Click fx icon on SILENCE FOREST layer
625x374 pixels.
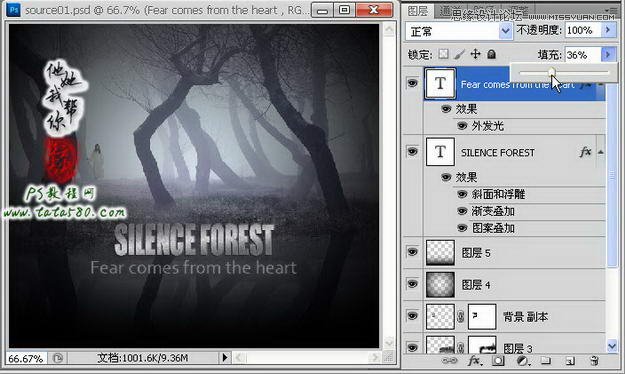tap(585, 152)
